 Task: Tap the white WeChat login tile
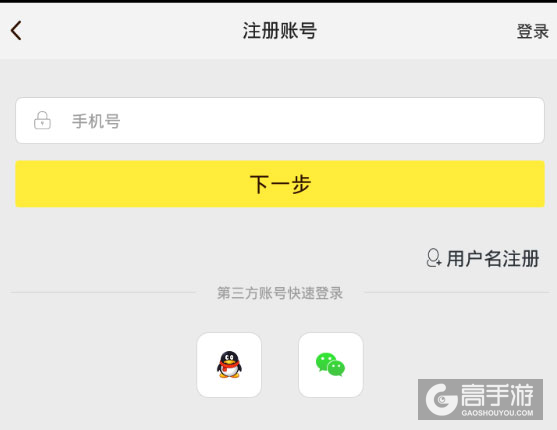pos(331,365)
